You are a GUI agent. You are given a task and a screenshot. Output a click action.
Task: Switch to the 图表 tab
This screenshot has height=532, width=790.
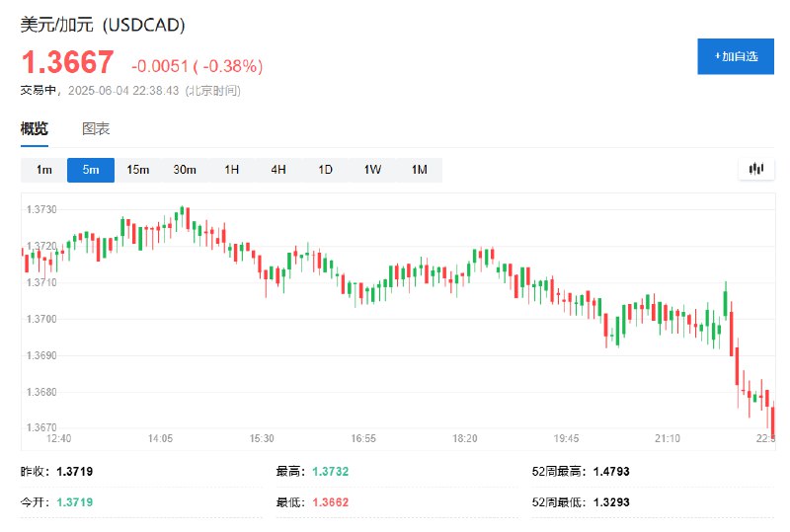[x=96, y=129]
